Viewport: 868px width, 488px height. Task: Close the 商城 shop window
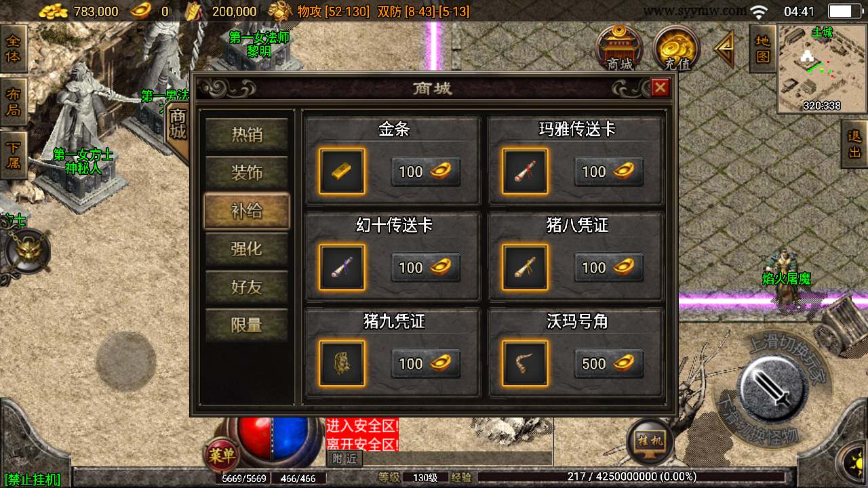coord(660,87)
